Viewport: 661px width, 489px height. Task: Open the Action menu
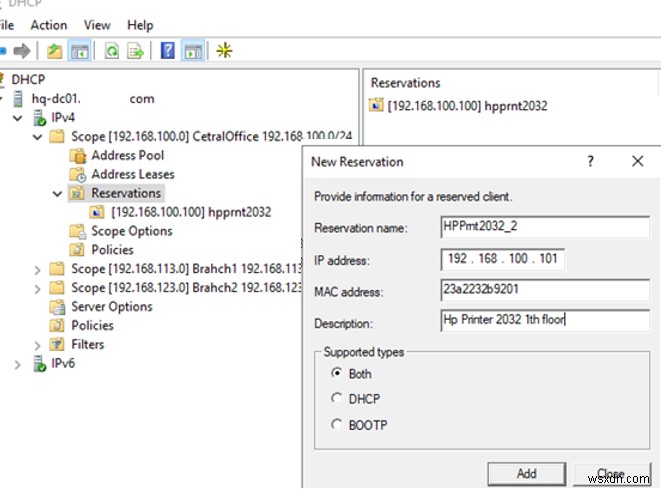48,25
